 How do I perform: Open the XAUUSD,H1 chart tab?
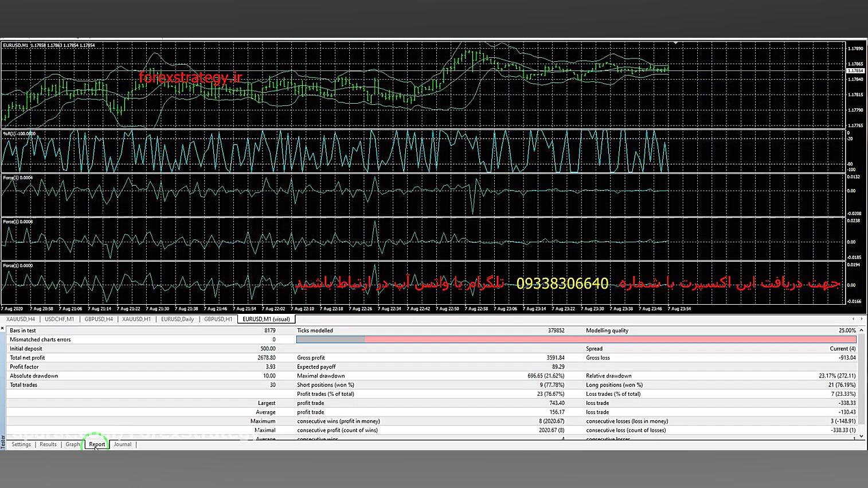[136, 319]
